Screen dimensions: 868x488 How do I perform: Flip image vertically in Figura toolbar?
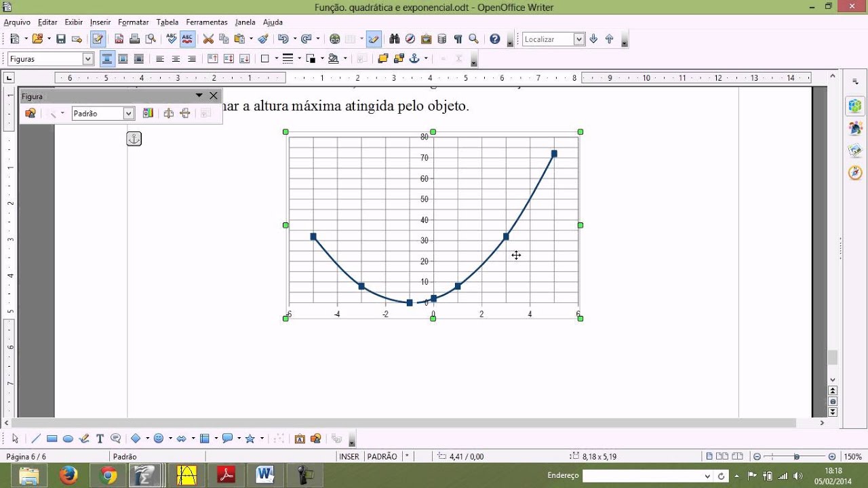[184, 113]
